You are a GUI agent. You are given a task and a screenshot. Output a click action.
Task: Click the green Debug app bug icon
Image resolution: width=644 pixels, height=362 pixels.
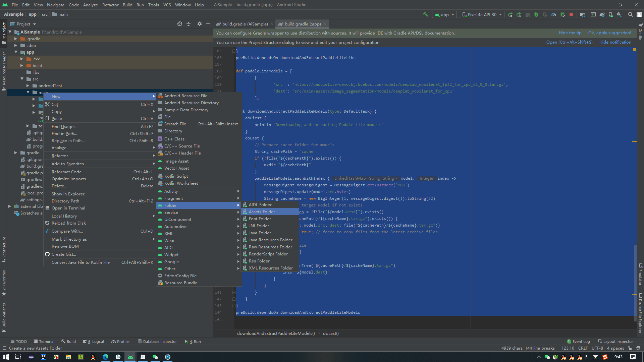[x=536, y=14]
